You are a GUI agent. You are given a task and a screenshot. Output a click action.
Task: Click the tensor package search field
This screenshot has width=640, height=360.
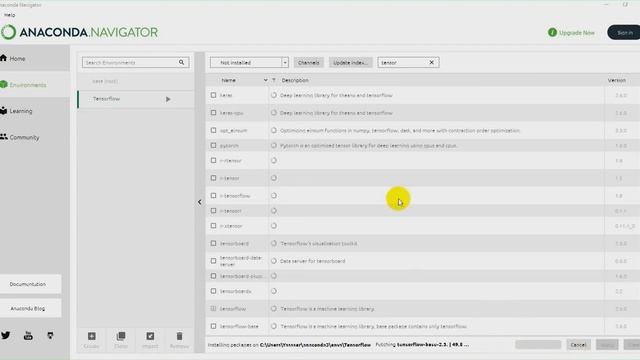pos(403,62)
